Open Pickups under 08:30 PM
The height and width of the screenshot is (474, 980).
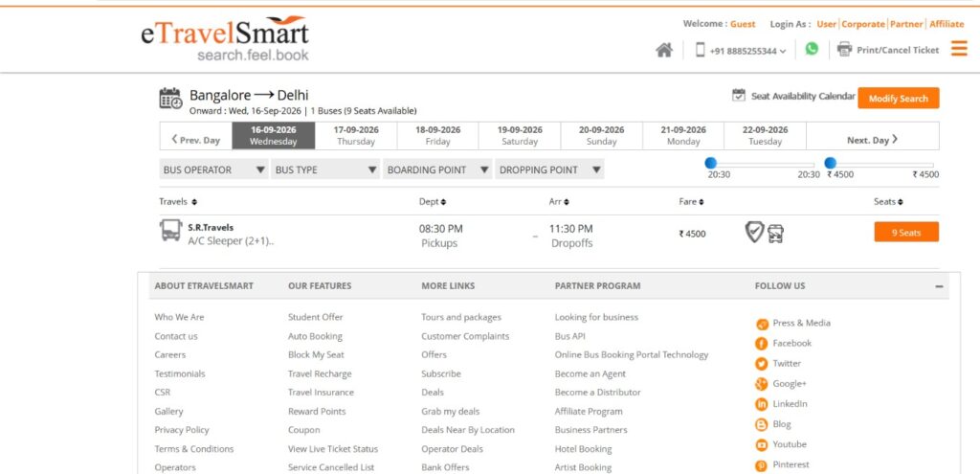point(438,243)
